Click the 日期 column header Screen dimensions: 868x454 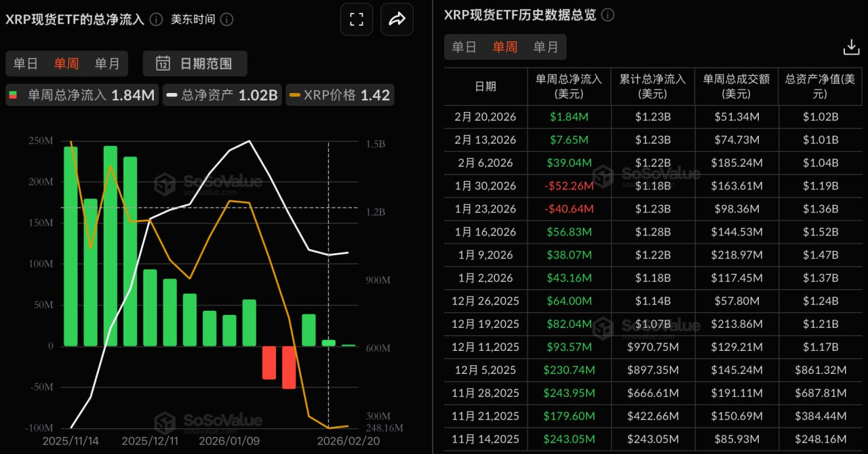click(485, 86)
